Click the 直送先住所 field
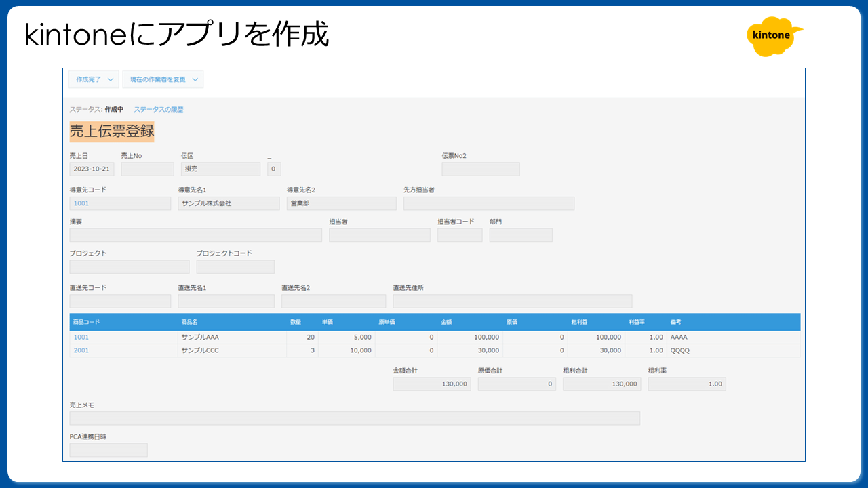 click(x=513, y=301)
